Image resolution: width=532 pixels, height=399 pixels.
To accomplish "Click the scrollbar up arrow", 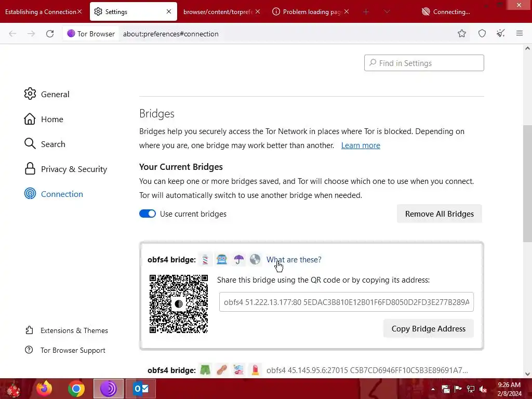I will tap(527, 48).
